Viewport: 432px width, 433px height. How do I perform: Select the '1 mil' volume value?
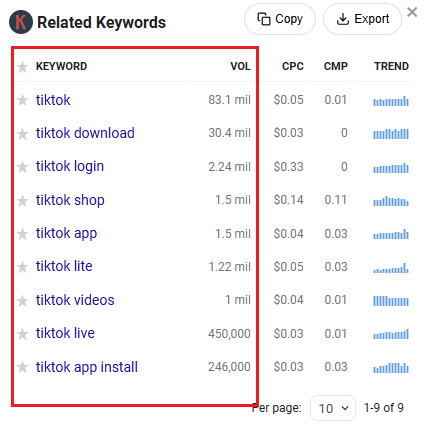point(238,300)
